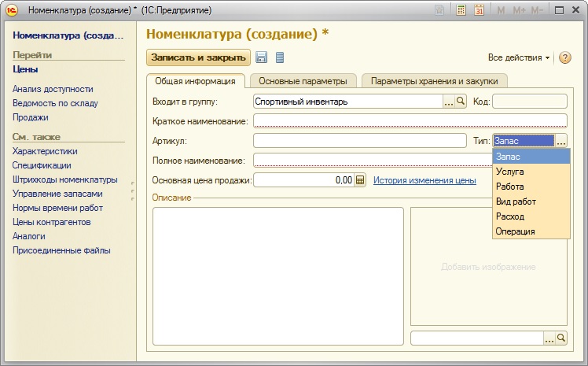
Task: Add page to favorites with star icon
Action: tap(439, 10)
